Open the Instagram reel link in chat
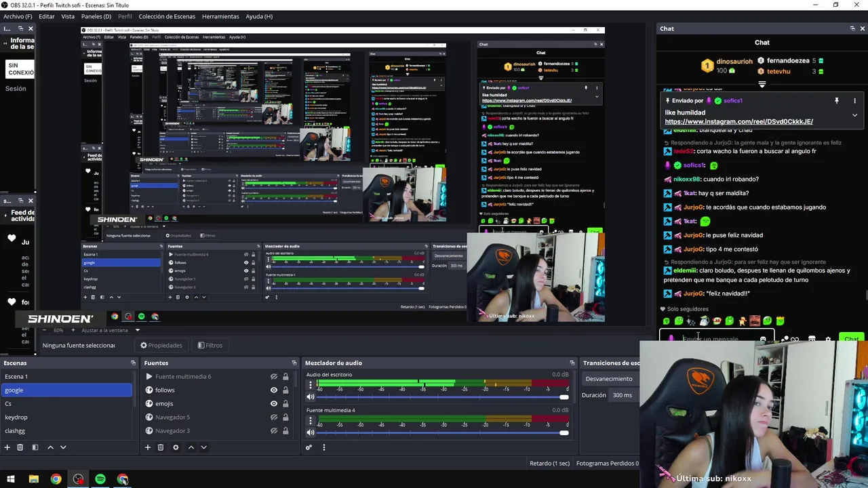The width and height of the screenshot is (868, 488). (738, 122)
